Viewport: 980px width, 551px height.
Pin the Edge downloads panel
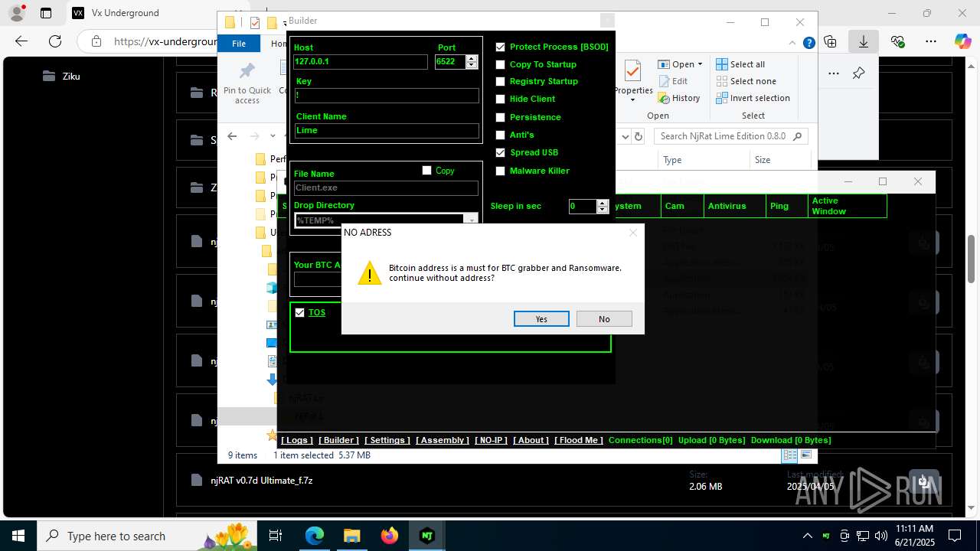[x=858, y=73]
